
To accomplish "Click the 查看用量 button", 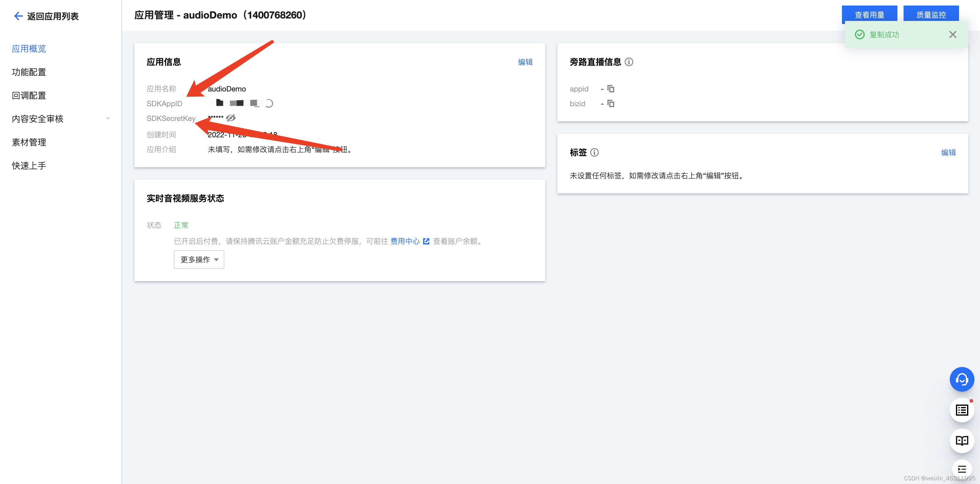I will coord(869,14).
